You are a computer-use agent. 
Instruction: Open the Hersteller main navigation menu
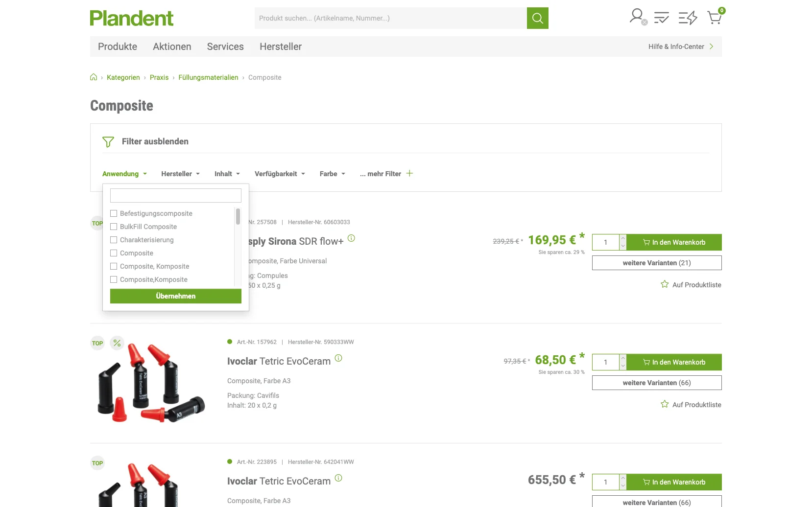(x=281, y=46)
